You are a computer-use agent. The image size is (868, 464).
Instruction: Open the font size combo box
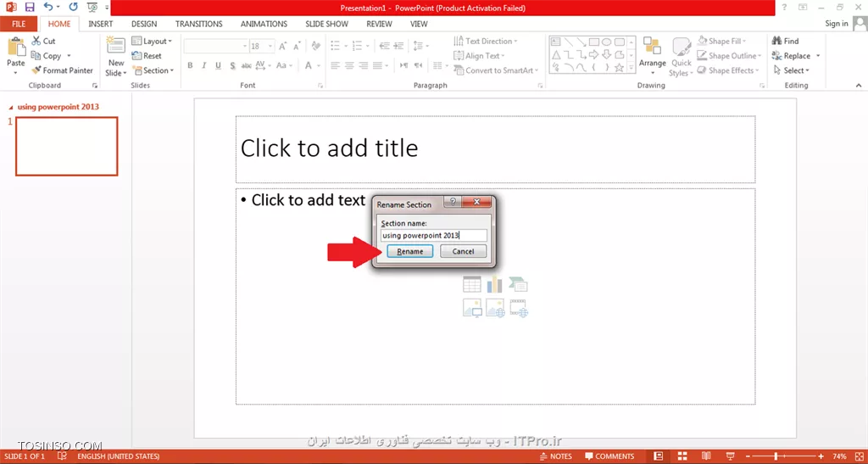[262, 46]
